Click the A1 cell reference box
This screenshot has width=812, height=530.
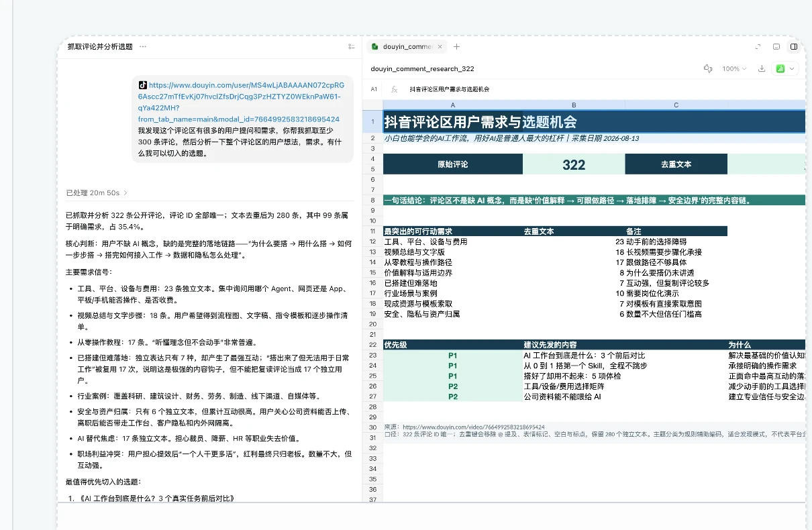[374, 89]
